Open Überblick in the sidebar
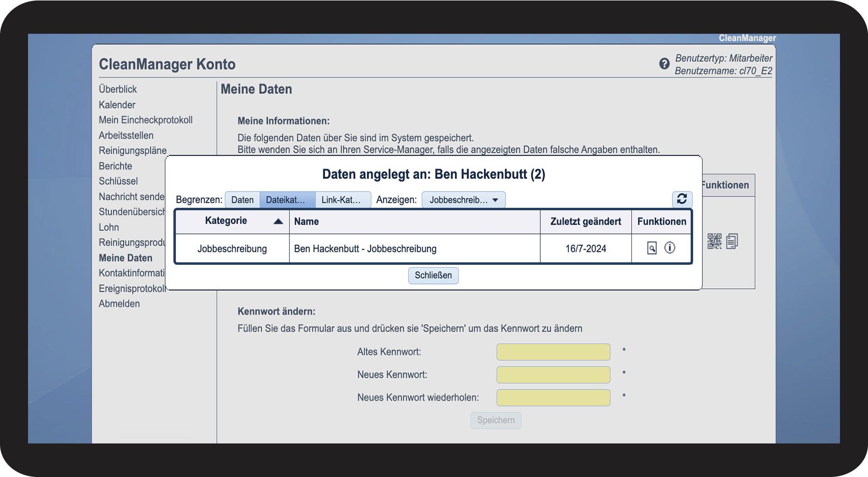This screenshot has height=477, width=868. 118,89
